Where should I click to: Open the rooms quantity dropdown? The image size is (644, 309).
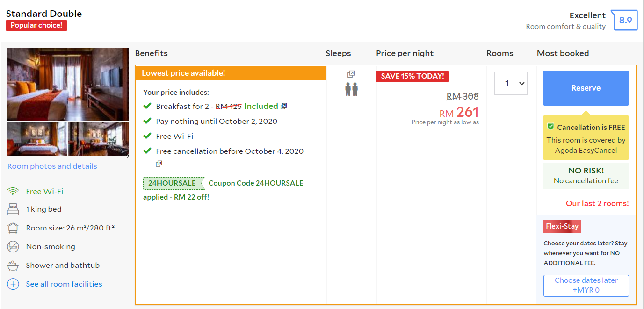(x=511, y=83)
